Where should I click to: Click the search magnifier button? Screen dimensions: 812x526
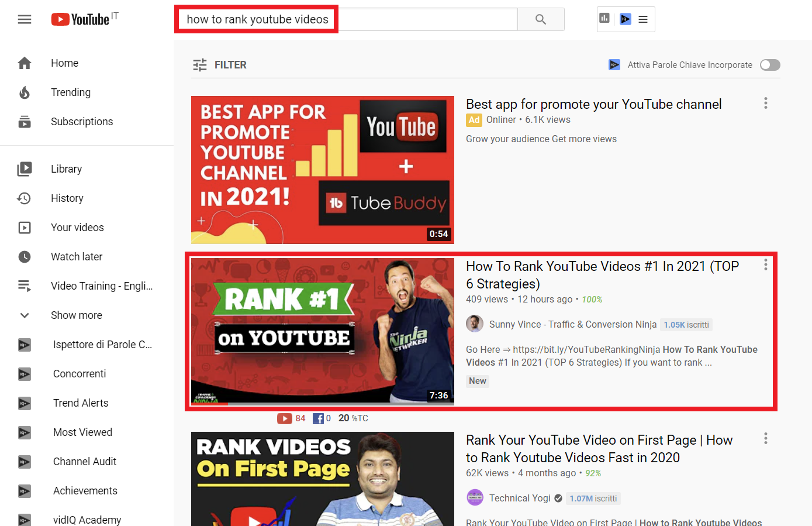(541, 19)
